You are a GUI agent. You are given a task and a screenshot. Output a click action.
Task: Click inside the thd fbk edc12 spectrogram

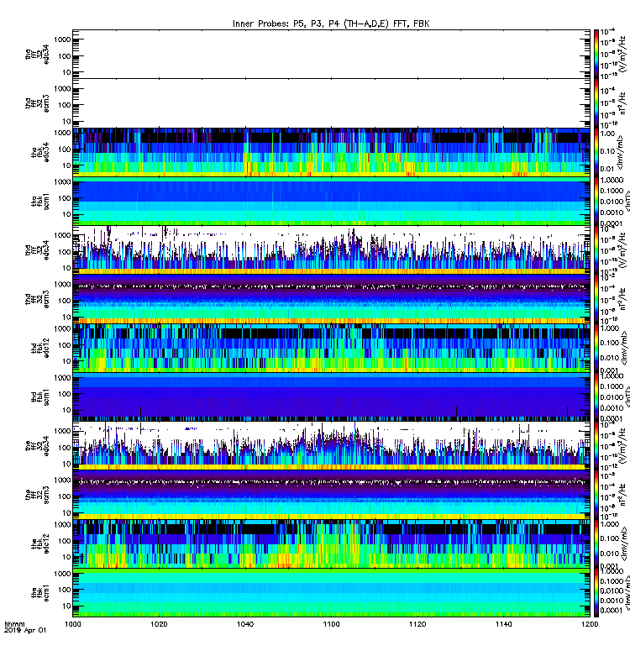[x=331, y=348]
